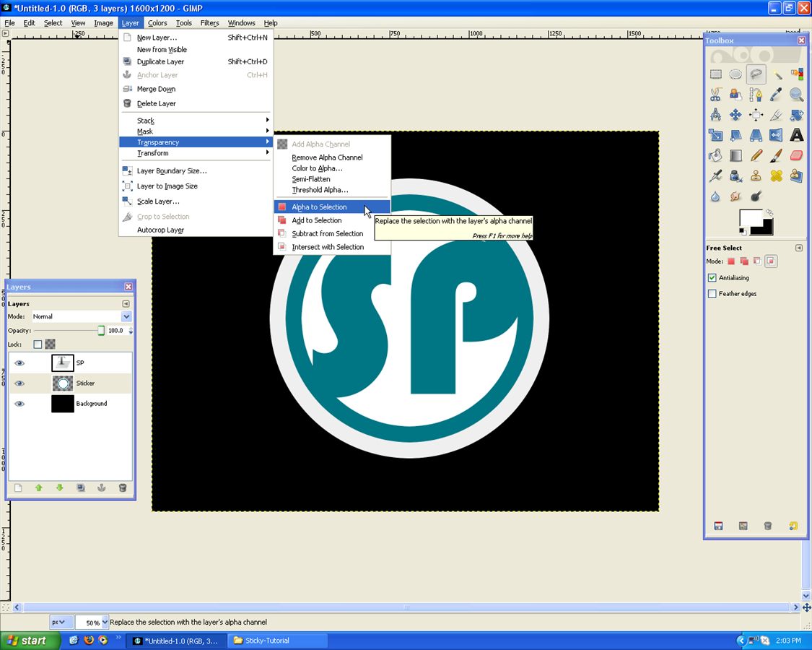Open the Filters menu
The image size is (812, 650).
pos(210,23)
